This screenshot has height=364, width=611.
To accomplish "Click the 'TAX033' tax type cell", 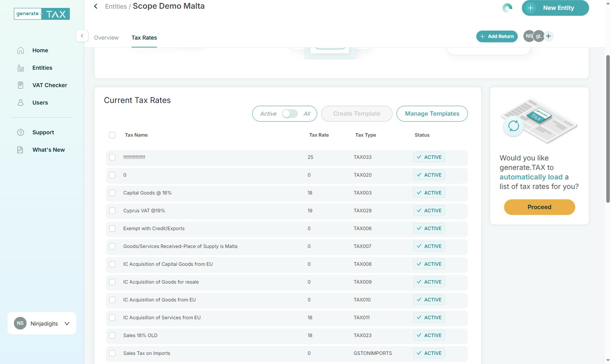I will click(362, 157).
